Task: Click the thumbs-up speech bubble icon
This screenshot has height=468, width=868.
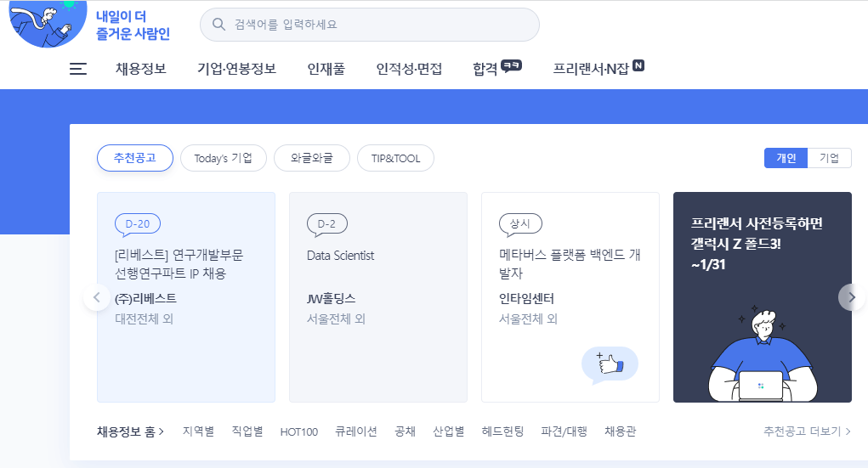Action: [610, 365]
